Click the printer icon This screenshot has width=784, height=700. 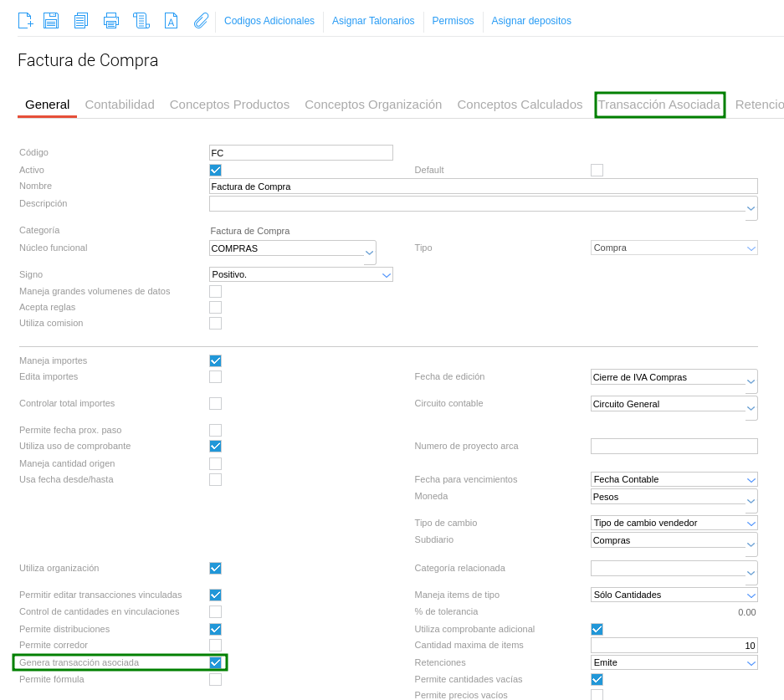[111, 21]
